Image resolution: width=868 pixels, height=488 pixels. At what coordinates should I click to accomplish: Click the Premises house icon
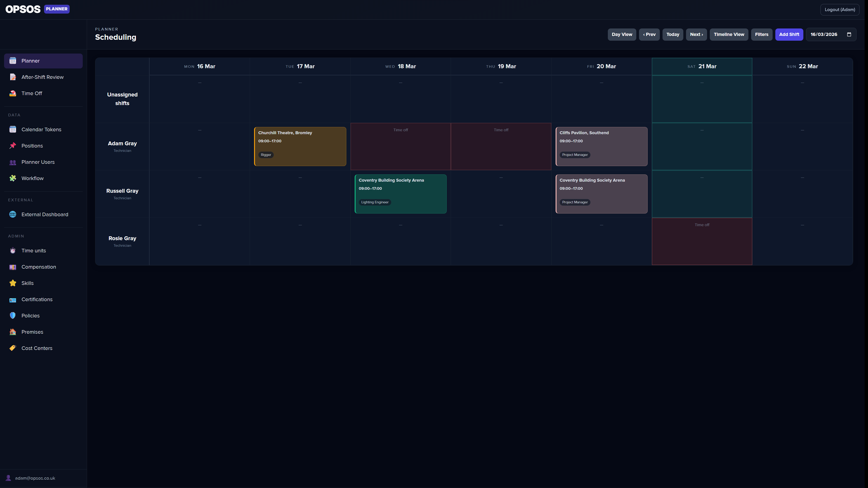coord(12,332)
